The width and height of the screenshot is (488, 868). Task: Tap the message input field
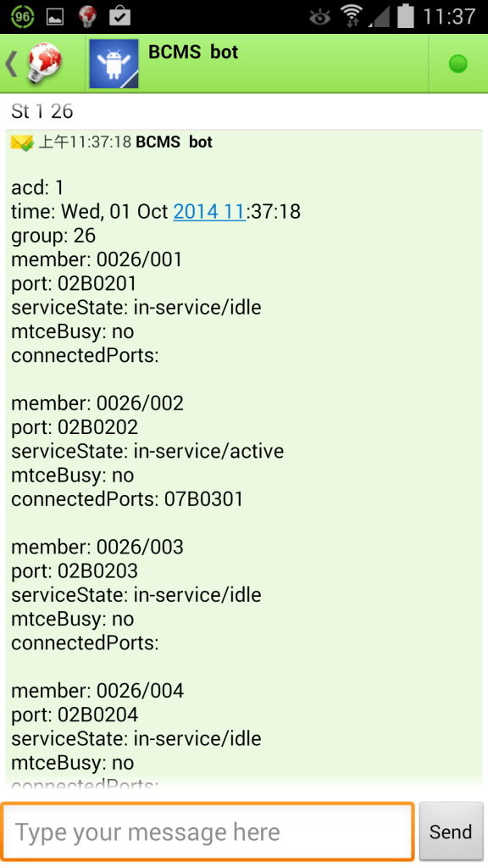[208, 832]
